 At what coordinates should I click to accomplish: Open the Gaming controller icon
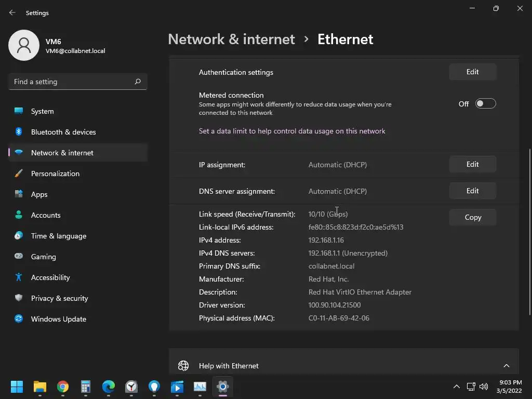[x=19, y=257]
